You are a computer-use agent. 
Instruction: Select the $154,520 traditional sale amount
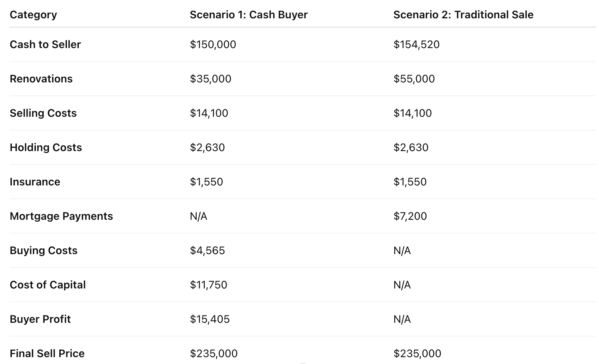(416, 45)
